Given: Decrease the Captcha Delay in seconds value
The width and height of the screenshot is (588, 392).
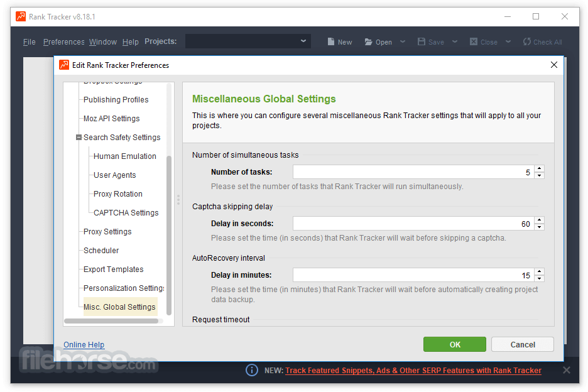Looking at the screenshot, I should pos(539,227).
